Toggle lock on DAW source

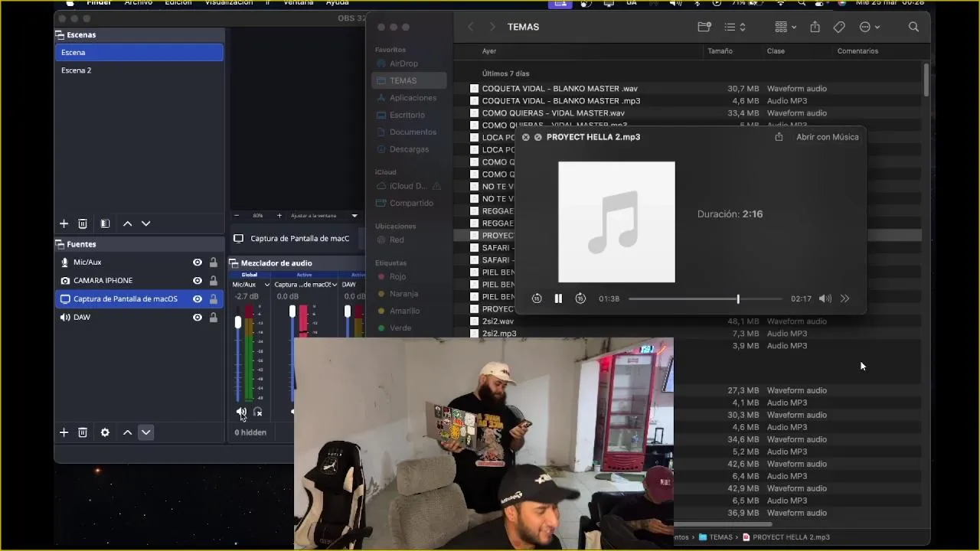tap(214, 318)
